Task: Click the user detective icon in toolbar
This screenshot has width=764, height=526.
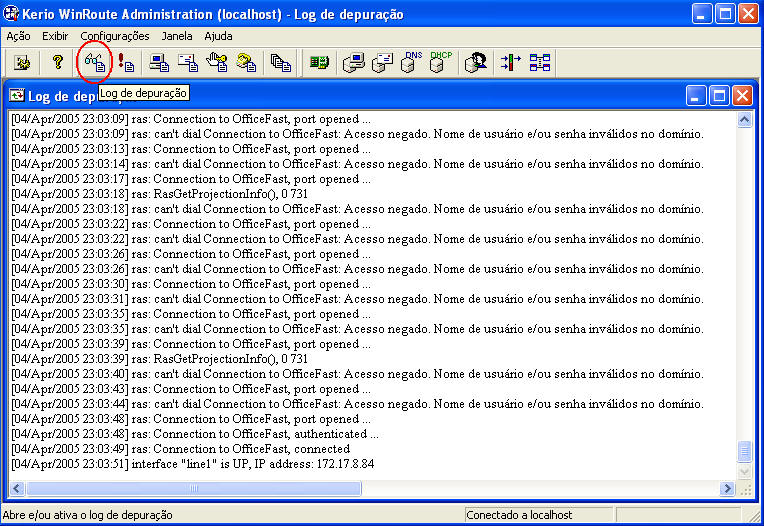Action: coord(475,62)
